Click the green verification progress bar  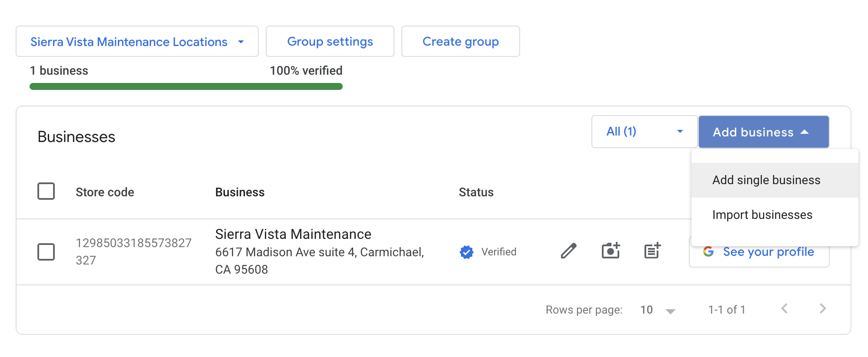coord(186,86)
